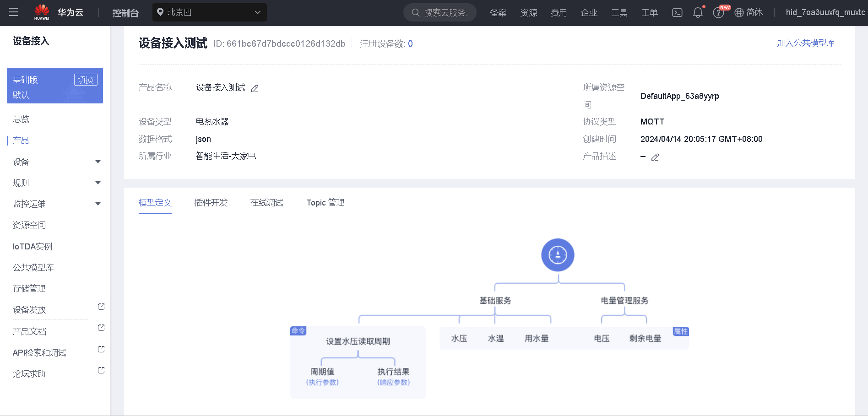Click the 设备接入 sidebar title

(x=31, y=41)
